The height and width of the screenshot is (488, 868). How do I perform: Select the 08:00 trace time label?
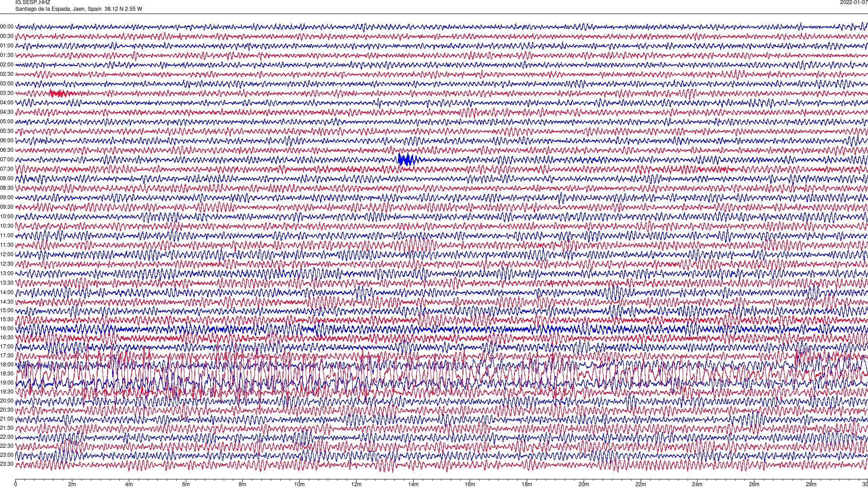(7, 178)
